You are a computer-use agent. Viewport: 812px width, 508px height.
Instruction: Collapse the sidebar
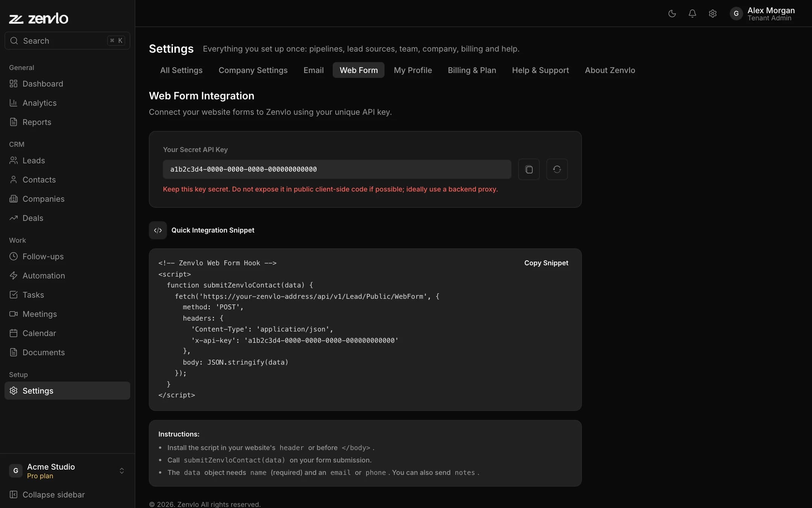(x=67, y=494)
